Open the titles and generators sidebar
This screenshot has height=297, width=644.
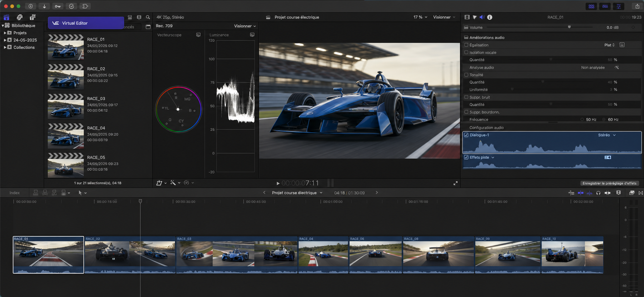[x=32, y=17]
